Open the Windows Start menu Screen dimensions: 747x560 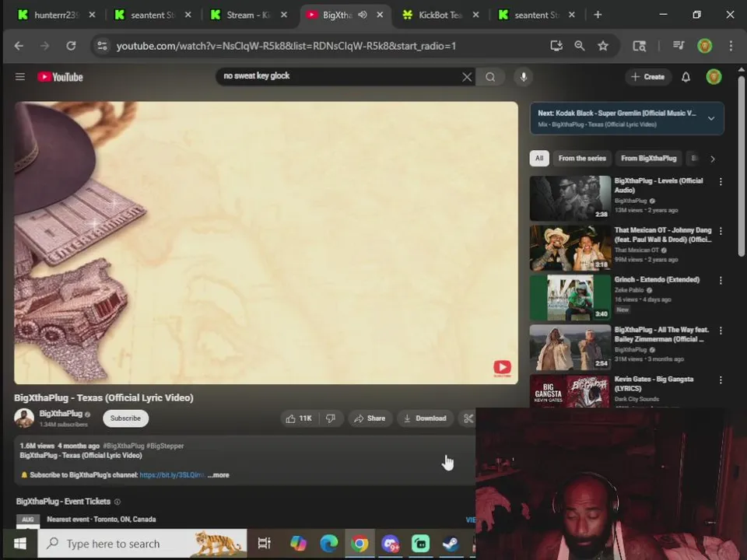click(x=20, y=544)
